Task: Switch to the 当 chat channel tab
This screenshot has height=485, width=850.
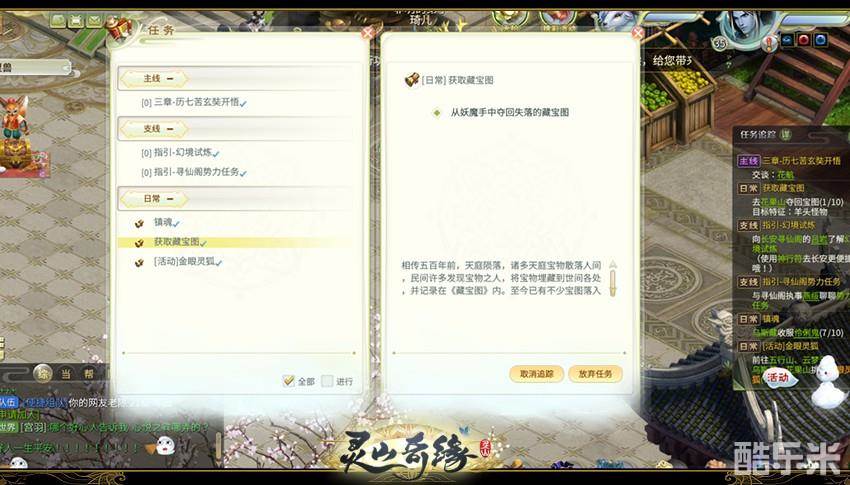Action: click(65, 374)
